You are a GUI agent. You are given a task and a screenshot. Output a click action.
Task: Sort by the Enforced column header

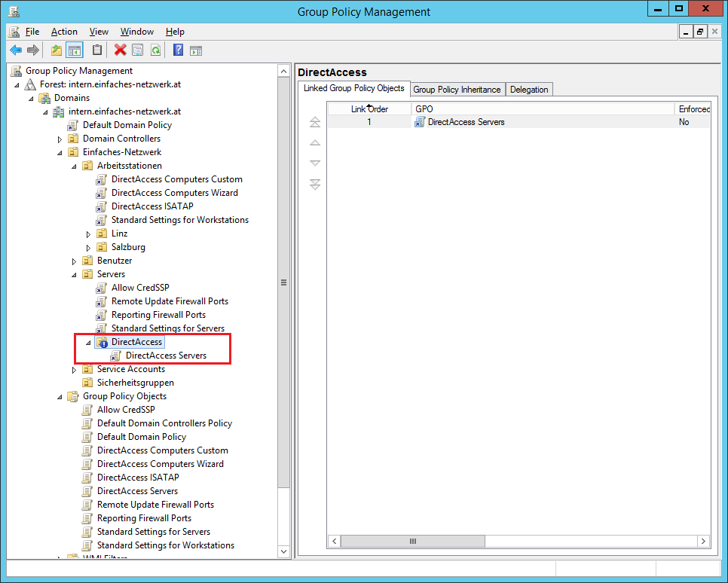coord(693,109)
